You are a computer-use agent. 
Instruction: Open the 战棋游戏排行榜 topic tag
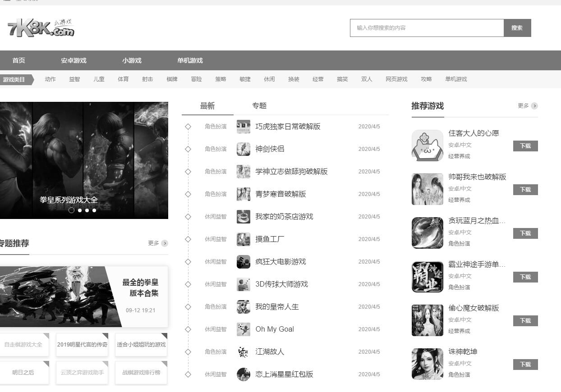pyautogui.click(x=141, y=373)
